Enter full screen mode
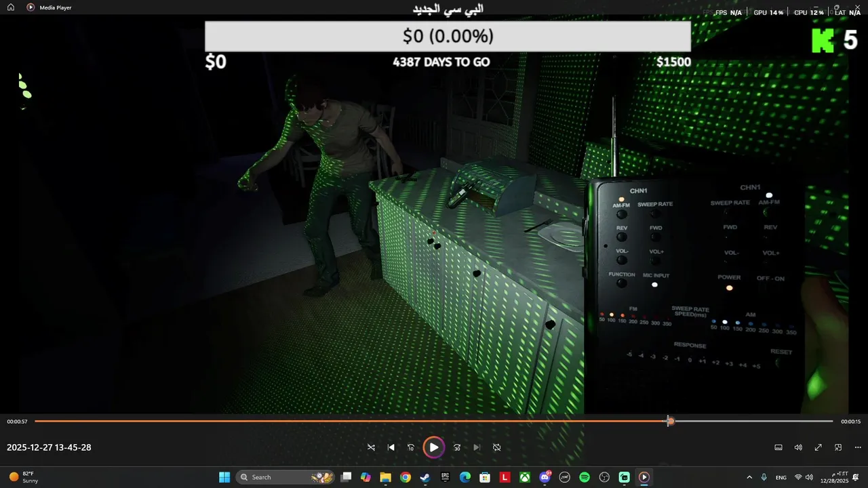The height and width of the screenshot is (488, 868). pos(818,447)
